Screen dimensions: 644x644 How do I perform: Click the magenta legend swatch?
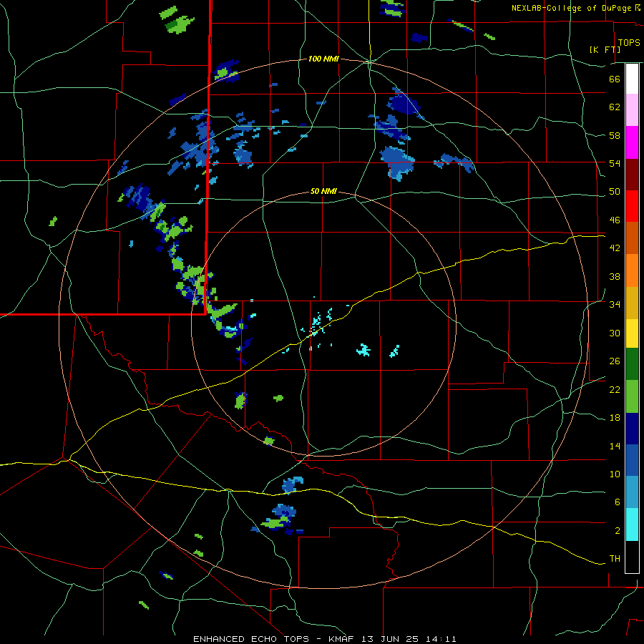click(632, 142)
